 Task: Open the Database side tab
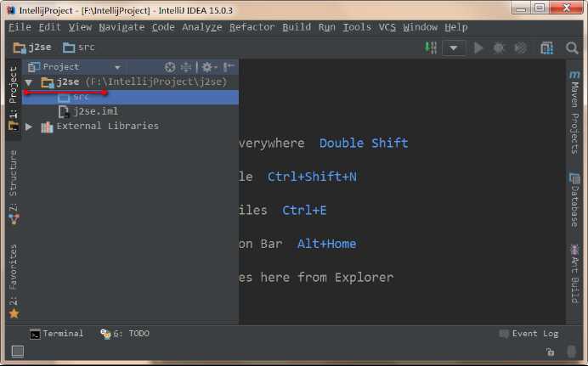point(574,200)
